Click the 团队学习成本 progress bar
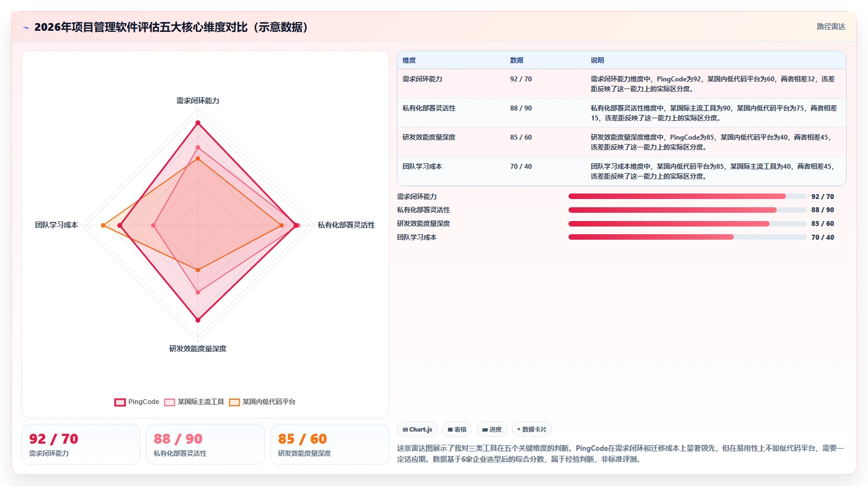 coord(687,237)
